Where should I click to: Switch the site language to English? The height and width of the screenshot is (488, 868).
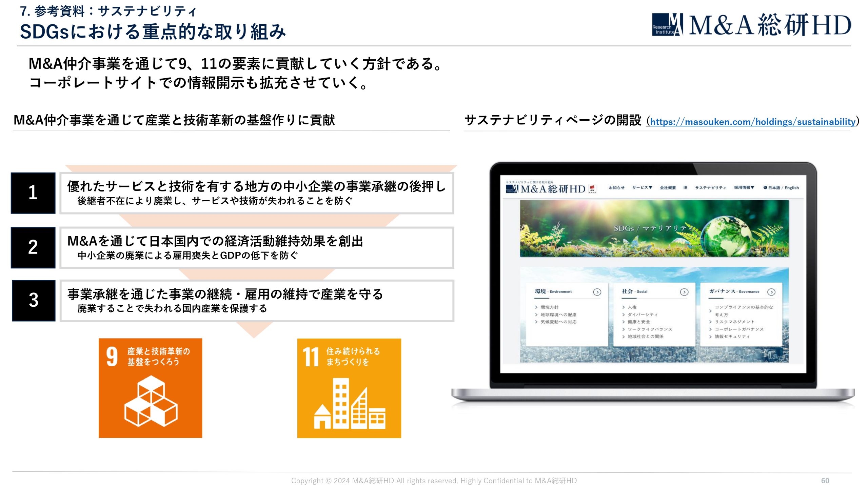[x=792, y=188]
